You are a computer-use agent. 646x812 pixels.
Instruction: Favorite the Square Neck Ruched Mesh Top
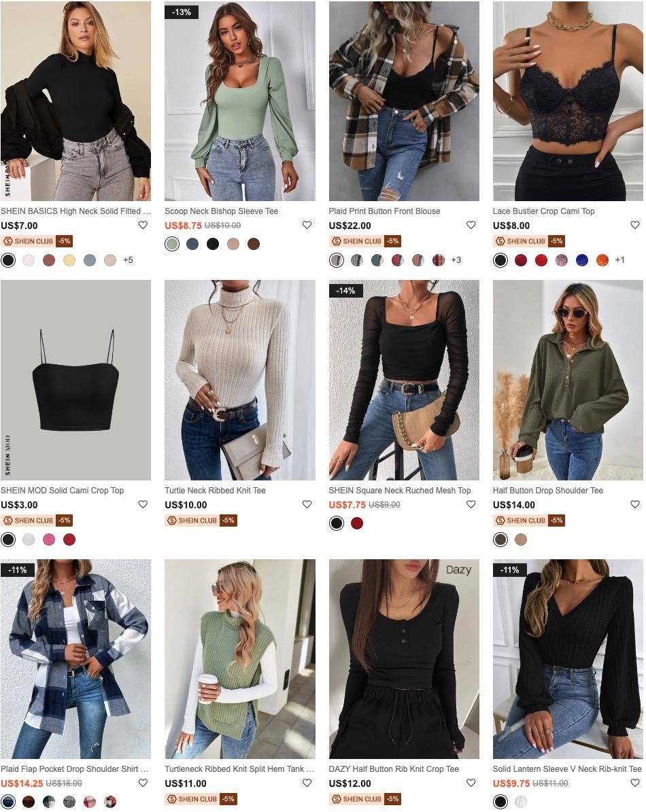tap(471, 504)
